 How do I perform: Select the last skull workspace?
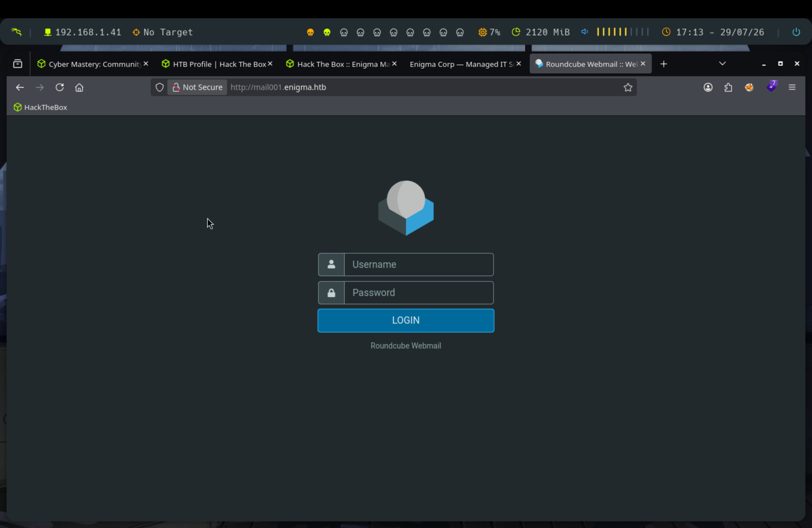[x=460, y=32]
